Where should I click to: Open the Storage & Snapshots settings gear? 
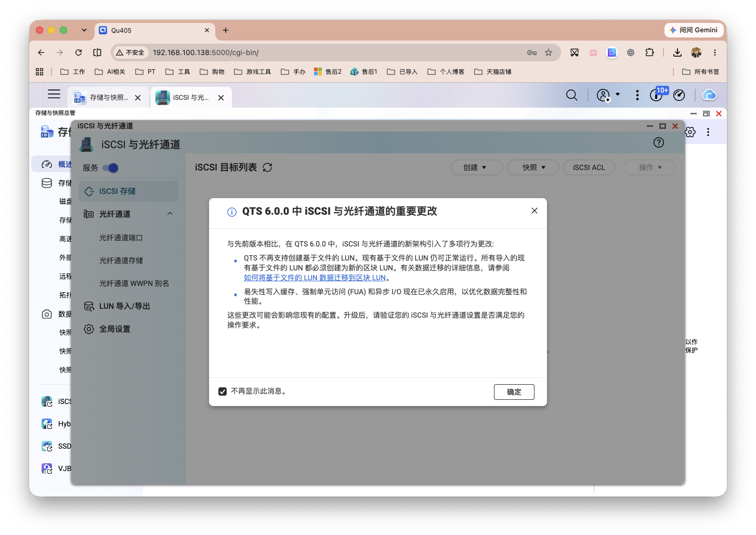tap(690, 132)
